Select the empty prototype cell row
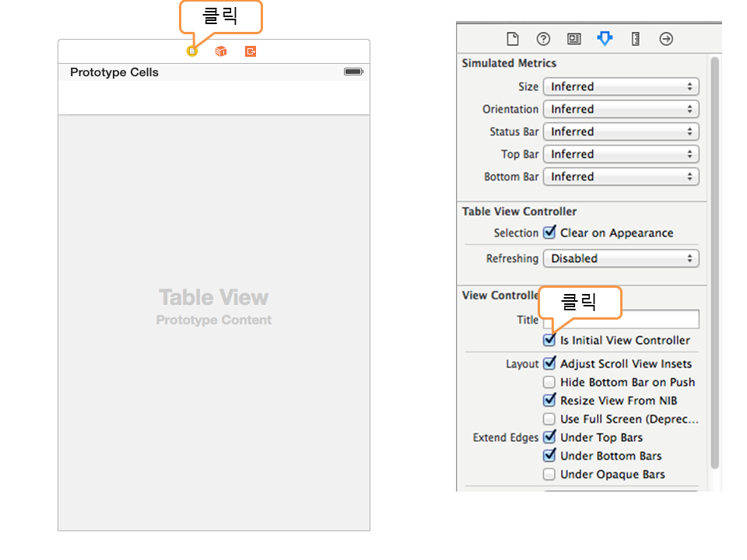This screenshot has width=747, height=560. click(x=214, y=98)
